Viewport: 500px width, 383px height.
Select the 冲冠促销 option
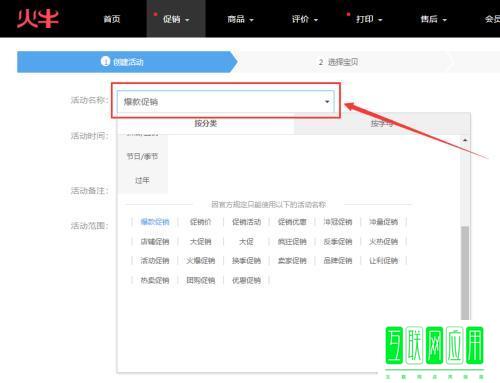338,222
